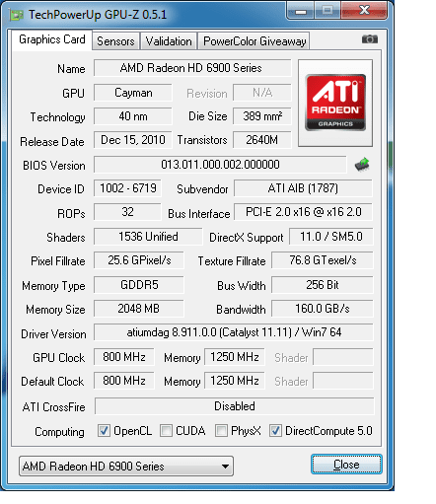Viewport: 436px width, 504px height.
Task: Click the empty Shader field in Default Clock row
Action: point(343,381)
